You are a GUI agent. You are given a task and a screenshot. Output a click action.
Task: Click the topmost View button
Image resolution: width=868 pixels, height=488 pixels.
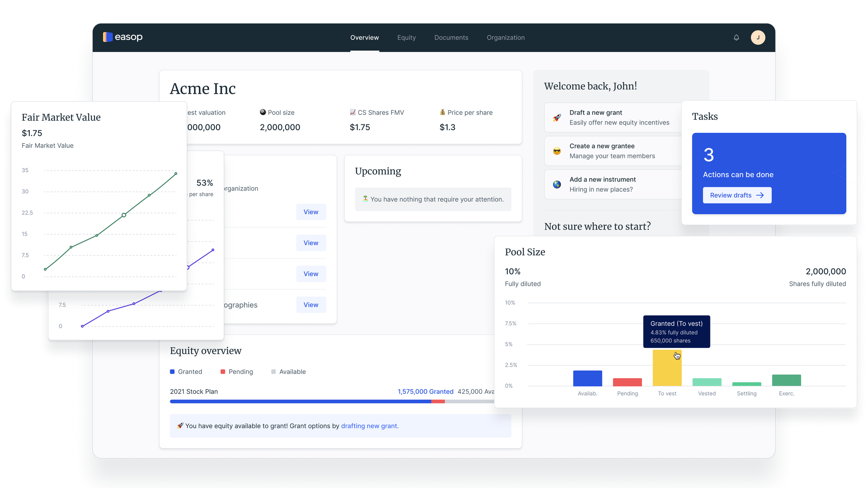[x=311, y=212]
